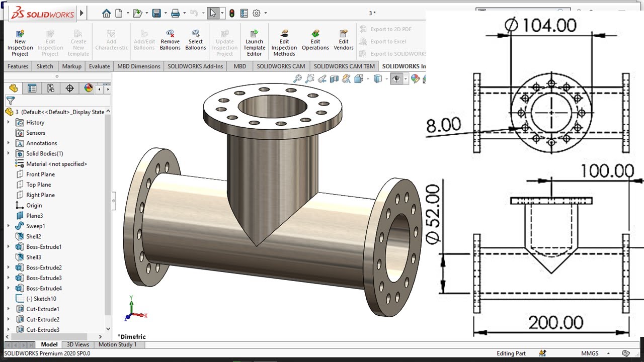
Task: Select the Top Plane tree item
Action: click(x=38, y=185)
